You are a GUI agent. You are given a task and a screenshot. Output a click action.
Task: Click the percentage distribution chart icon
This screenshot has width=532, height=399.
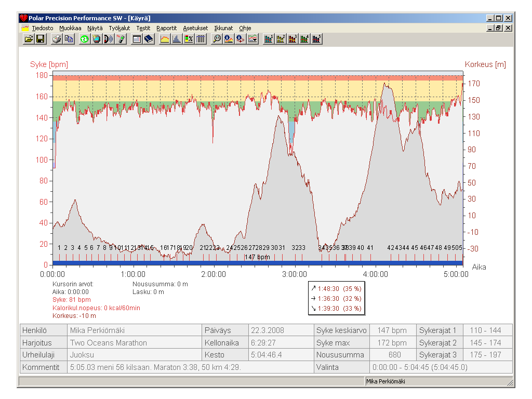tap(189, 39)
